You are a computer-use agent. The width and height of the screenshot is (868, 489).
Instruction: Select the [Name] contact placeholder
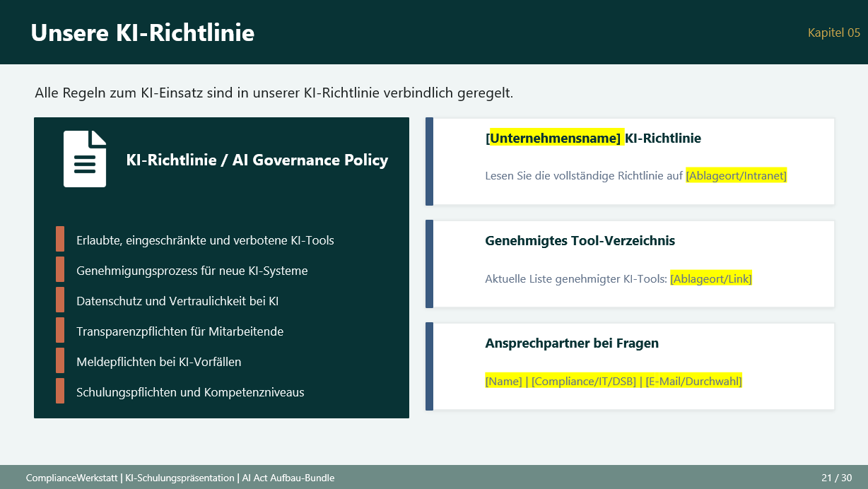point(504,381)
